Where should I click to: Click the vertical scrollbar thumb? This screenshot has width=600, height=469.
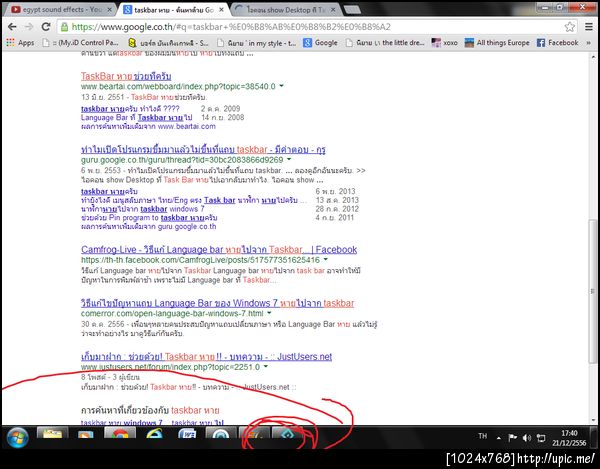[593, 291]
